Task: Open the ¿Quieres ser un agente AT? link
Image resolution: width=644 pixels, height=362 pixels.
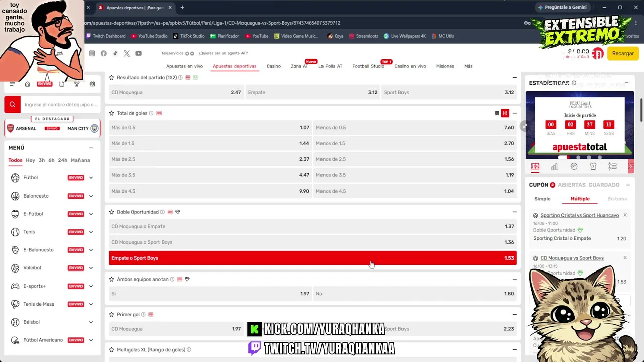Action: click(223, 53)
